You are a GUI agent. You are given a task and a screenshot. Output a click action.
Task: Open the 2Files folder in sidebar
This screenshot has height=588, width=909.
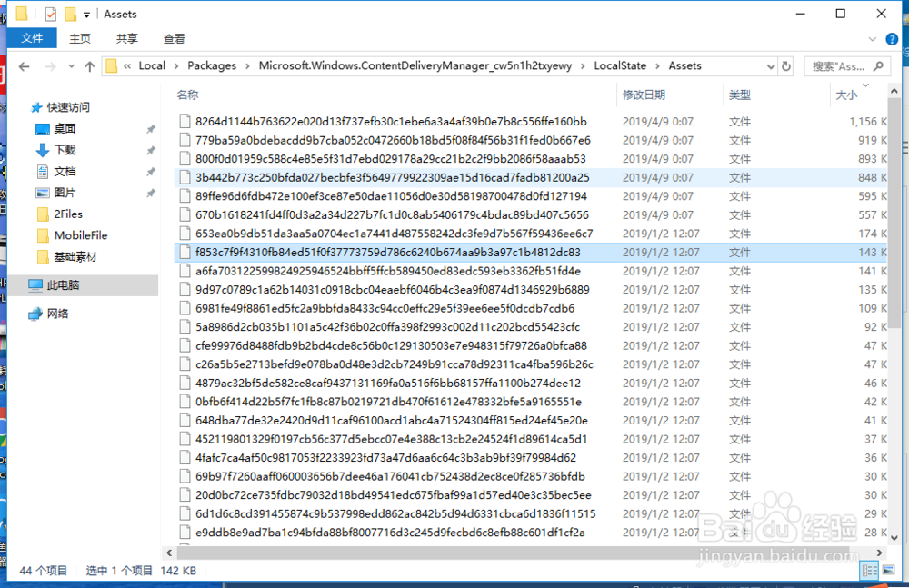tap(68, 214)
